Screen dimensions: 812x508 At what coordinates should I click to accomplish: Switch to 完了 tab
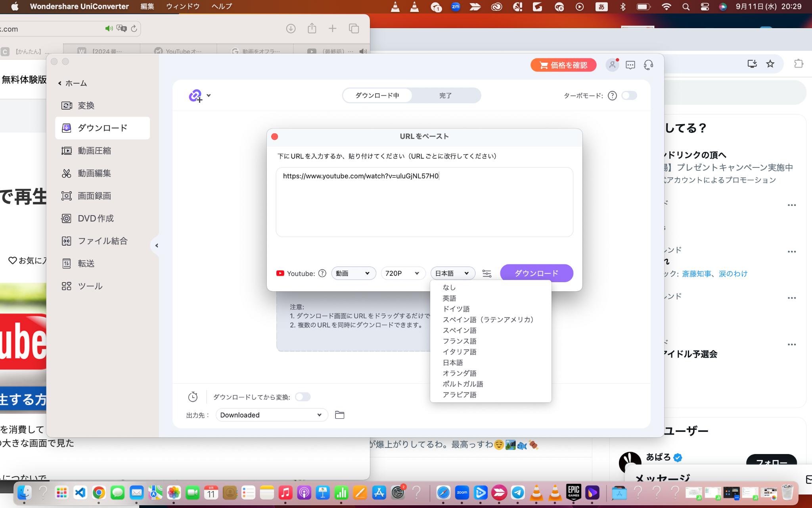tap(445, 96)
